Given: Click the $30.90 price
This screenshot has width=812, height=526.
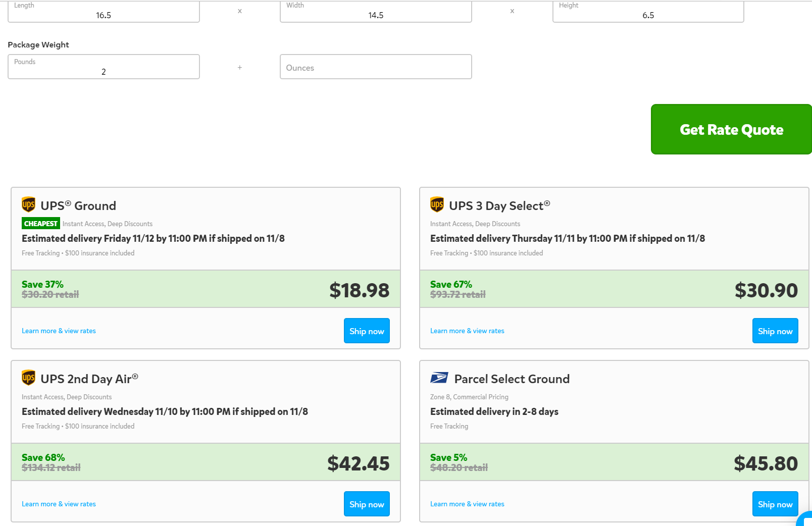Looking at the screenshot, I should (x=766, y=290).
